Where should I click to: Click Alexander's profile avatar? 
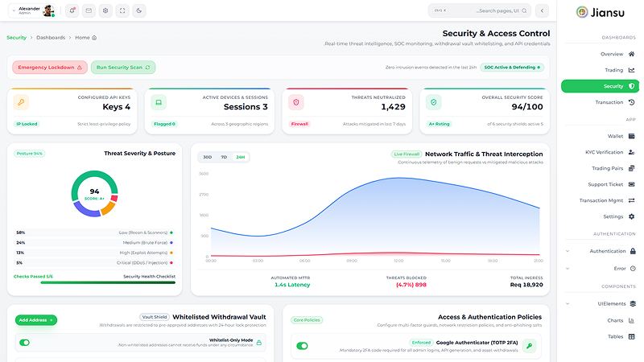[x=48, y=10]
